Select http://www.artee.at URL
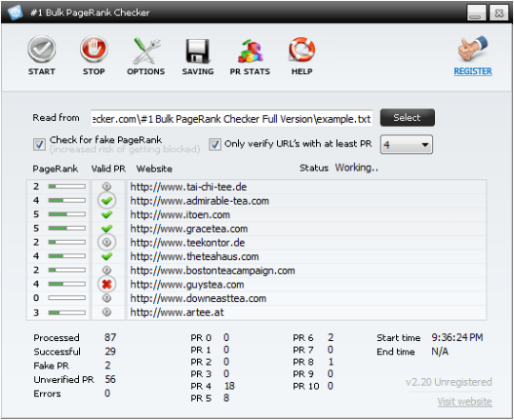The width and height of the screenshot is (514, 420). click(x=177, y=312)
